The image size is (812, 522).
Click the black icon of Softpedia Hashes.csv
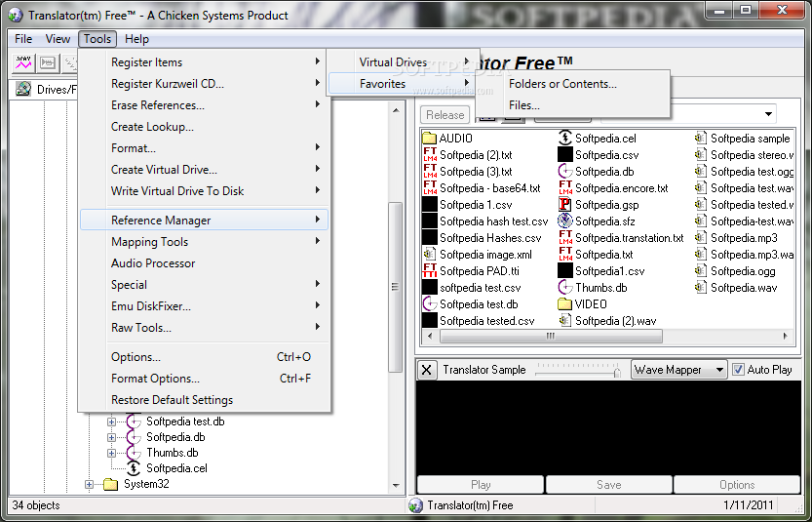(x=429, y=238)
